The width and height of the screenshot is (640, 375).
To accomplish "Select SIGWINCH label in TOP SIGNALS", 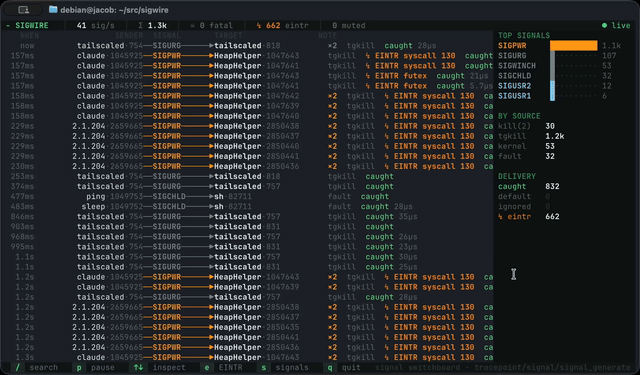I will [x=517, y=66].
